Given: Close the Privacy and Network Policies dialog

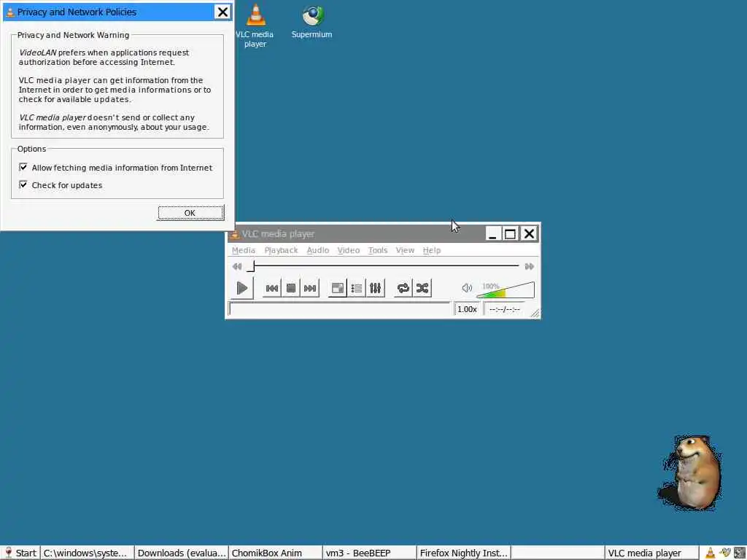Looking at the screenshot, I should [222, 12].
